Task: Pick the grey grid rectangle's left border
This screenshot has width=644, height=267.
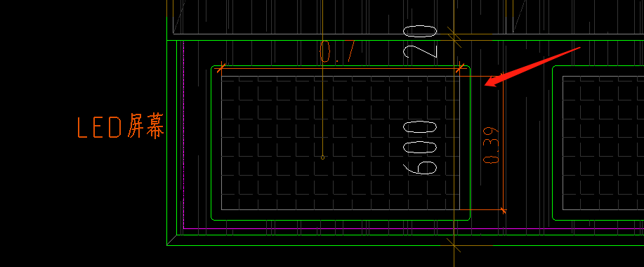Action: [221, 143]
